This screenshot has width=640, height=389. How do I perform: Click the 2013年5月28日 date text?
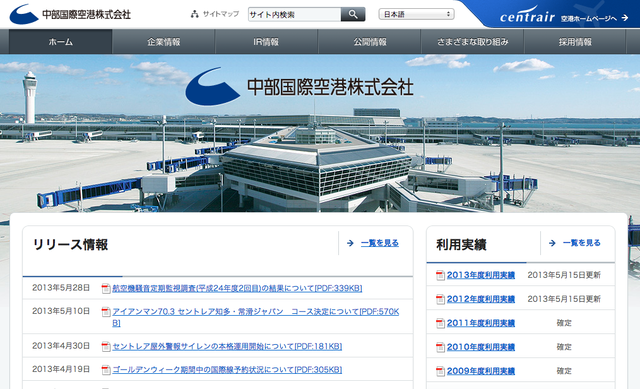click(61, 288)
